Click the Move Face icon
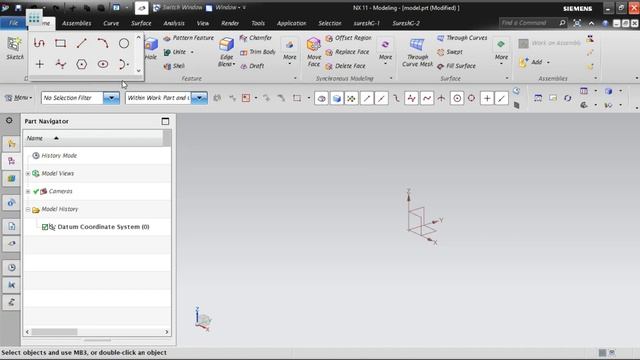Image resolution: width=640 pixels, height=360 pixels. [313, 44]
